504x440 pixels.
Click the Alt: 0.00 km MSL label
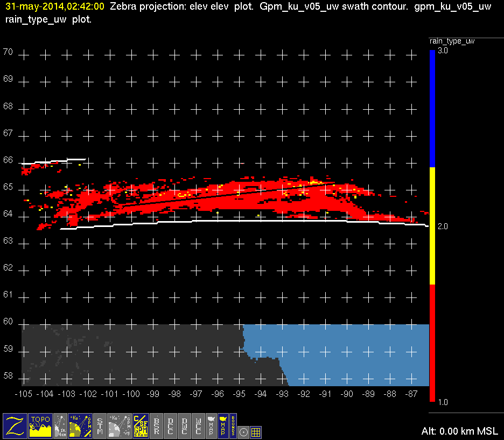pyautogui.click(x=459, y=431)
